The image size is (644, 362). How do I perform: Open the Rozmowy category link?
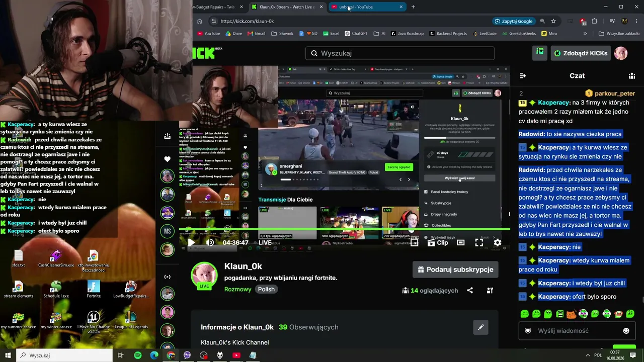(237, 289)
